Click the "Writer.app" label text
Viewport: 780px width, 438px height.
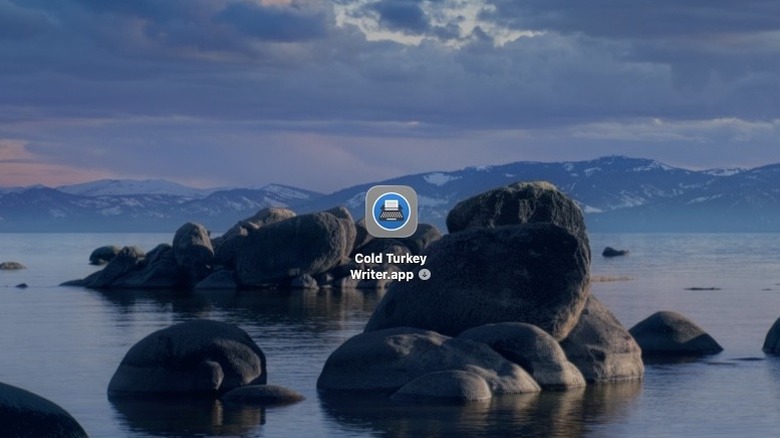coord(382,274)
